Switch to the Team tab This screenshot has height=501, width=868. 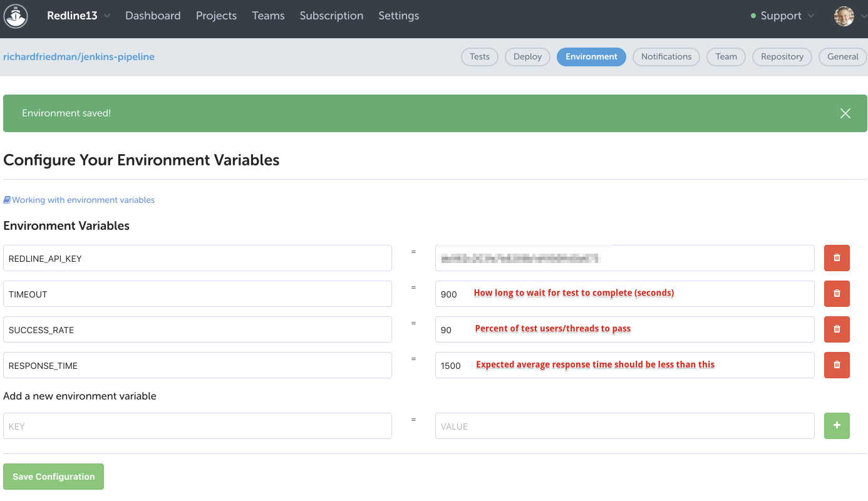(726, 56)
